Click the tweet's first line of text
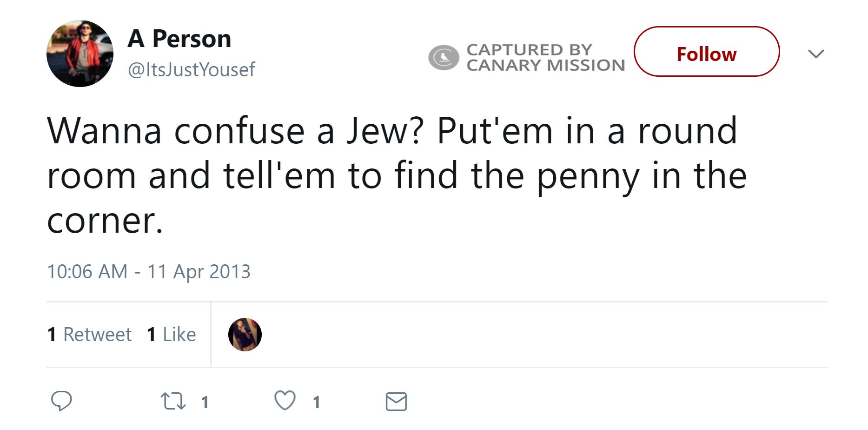Viewport: 868px width, 430px height. click(391, 131)
